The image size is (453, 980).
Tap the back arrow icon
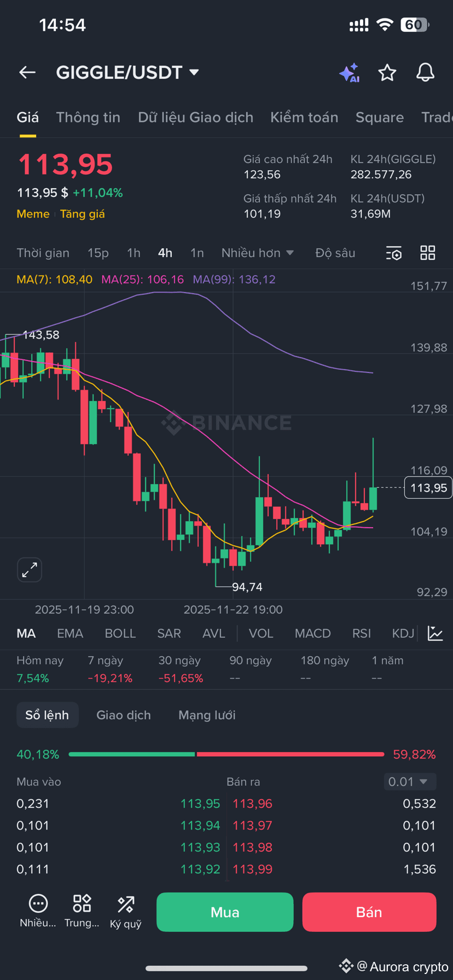27,72
